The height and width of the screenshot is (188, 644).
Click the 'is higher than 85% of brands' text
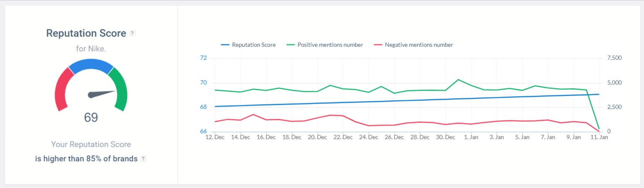[87, 159]
